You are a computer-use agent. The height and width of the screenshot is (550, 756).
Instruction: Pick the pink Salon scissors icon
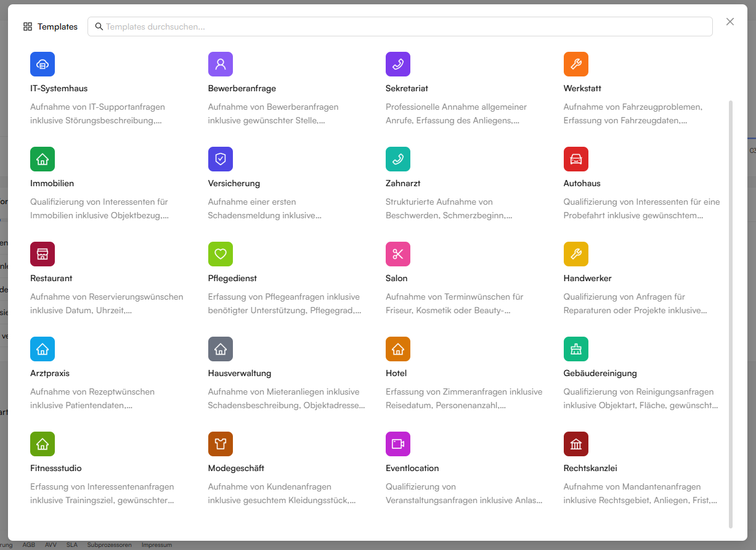click(x=398, y=254)
